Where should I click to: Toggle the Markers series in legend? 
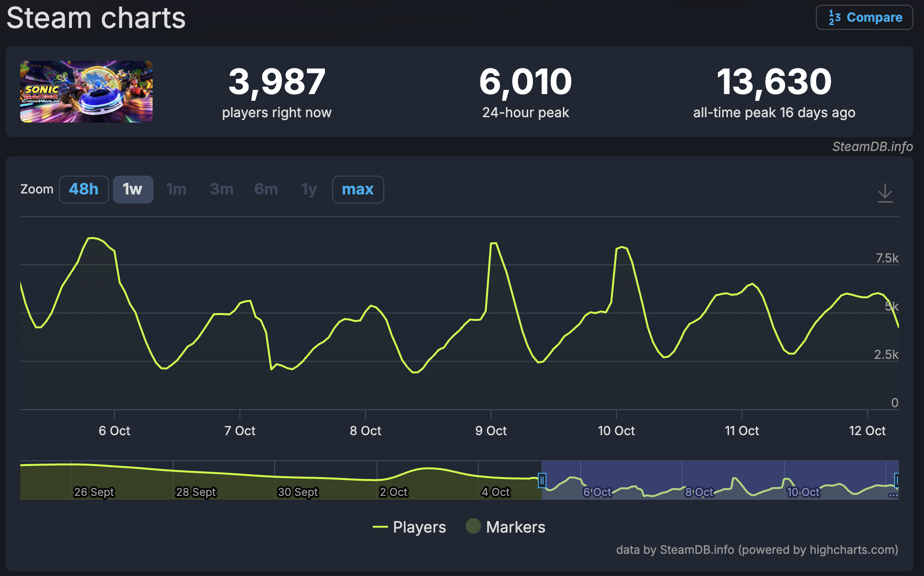click(x=505, y=527)
